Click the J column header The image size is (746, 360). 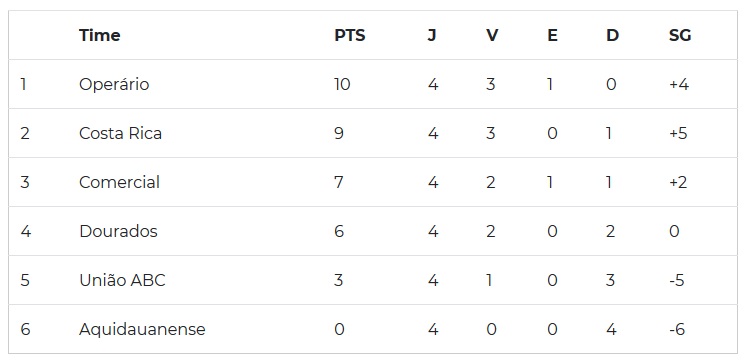point(432,35)
